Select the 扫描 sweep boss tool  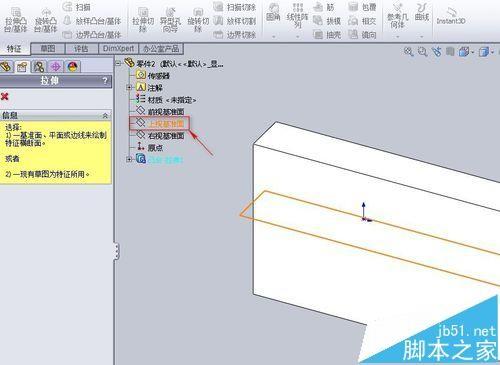click(x=77, y=7)
